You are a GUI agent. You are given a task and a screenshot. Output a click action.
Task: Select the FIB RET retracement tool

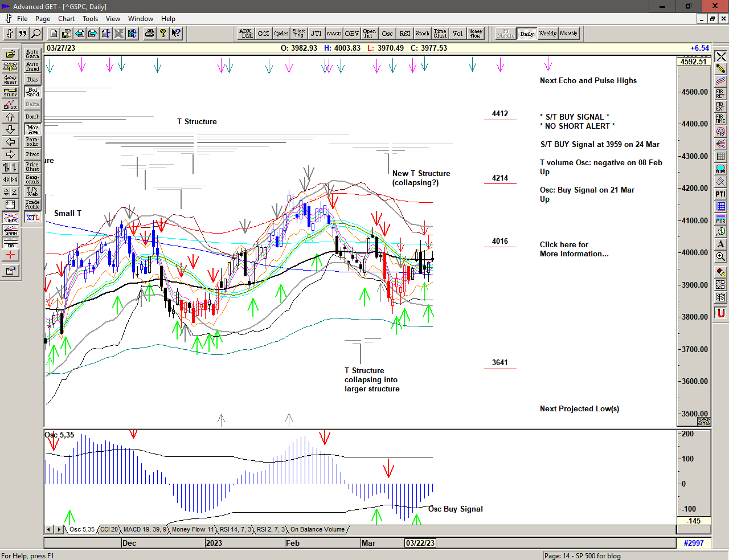(720, 94)
